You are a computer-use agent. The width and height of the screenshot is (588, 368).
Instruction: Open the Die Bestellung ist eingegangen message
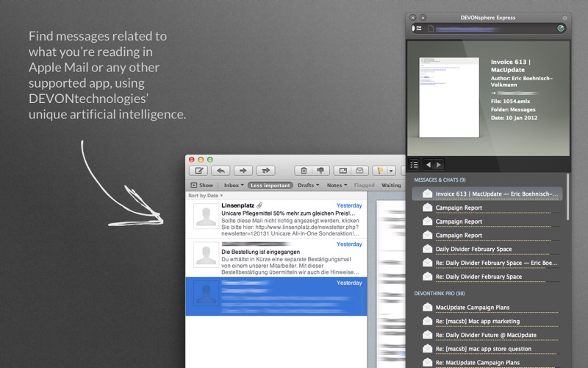pyautogui.click(x=276, y=258)
